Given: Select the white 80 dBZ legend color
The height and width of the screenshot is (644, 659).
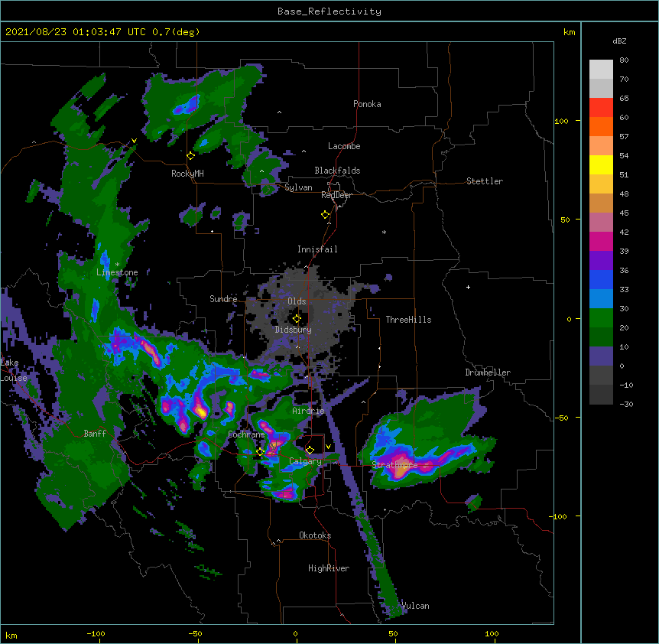Looking at the screenshot, I should (x=601, y=69).
